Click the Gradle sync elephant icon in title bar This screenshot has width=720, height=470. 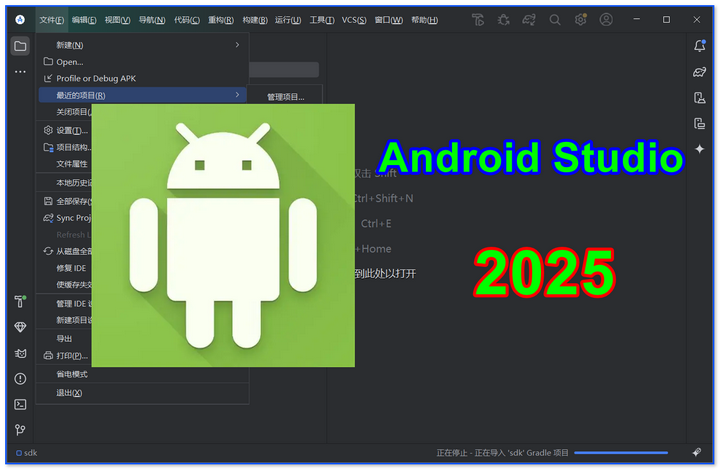click(x=529, y=20)
